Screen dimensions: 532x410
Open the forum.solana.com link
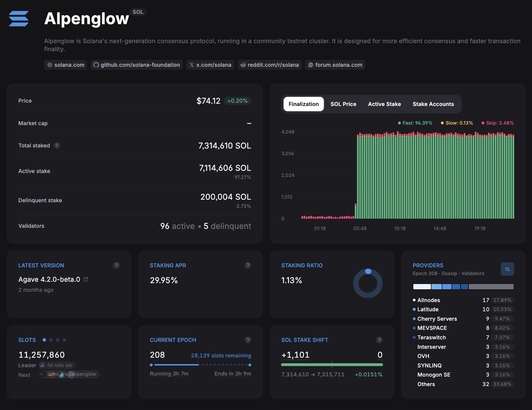(335, 65)
